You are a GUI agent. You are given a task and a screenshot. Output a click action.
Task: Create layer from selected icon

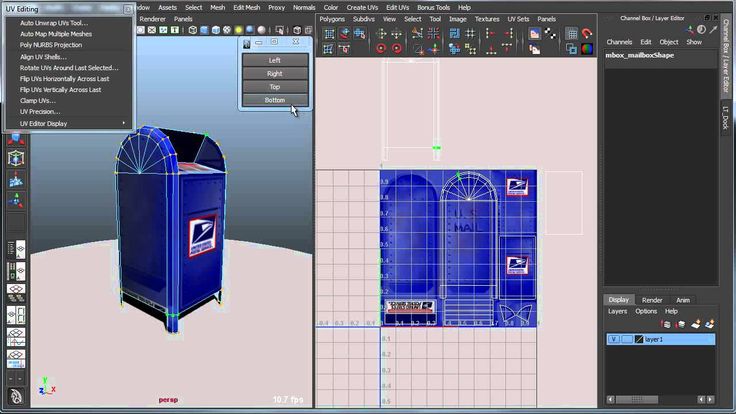coord(709,324)
